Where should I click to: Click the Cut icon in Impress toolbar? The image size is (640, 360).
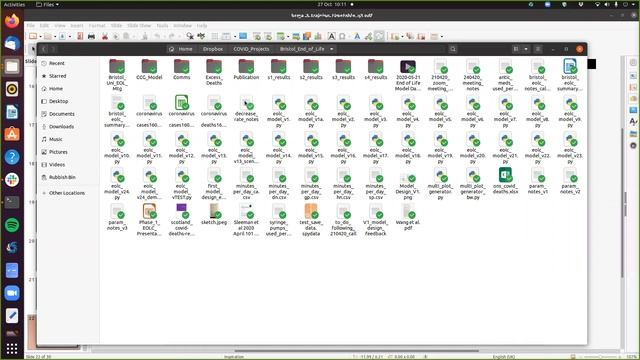105,36
